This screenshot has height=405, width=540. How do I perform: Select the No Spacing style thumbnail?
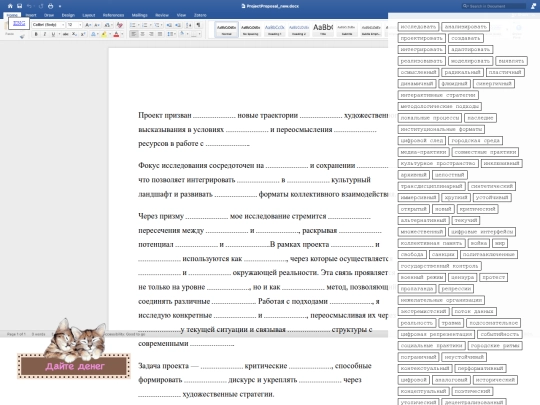250,29
